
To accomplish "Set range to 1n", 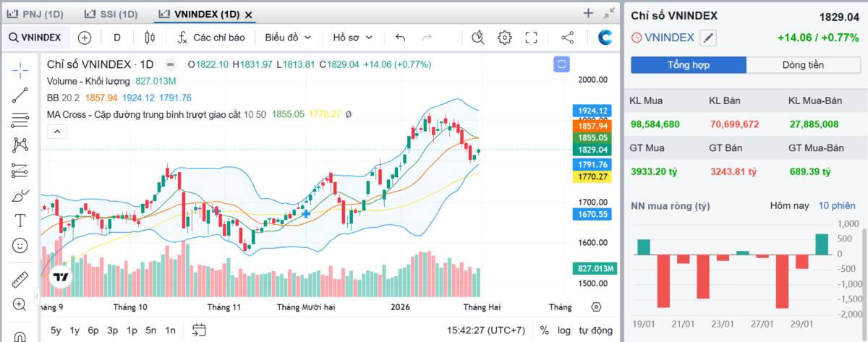I will (170, 330).
